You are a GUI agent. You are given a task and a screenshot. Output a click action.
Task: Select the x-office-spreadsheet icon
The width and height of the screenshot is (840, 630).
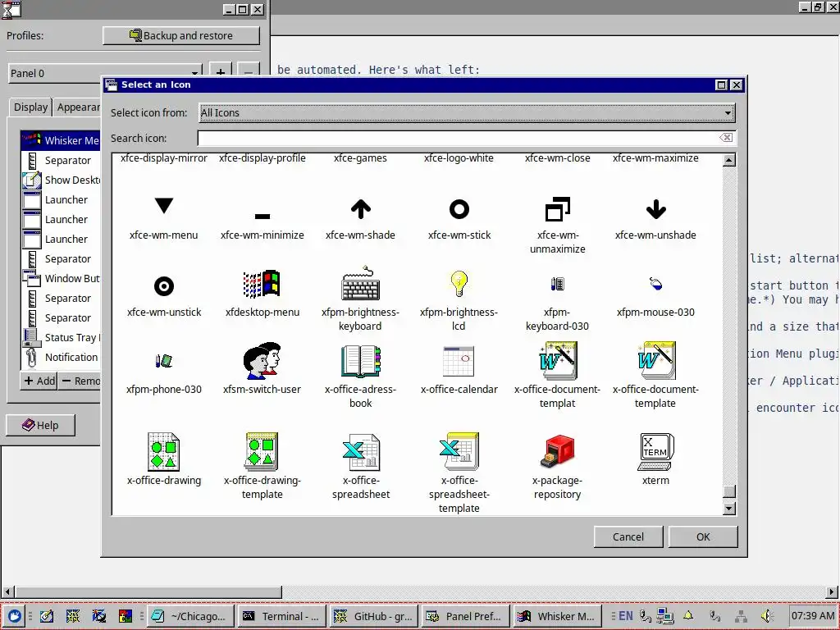tap(361, 452)
